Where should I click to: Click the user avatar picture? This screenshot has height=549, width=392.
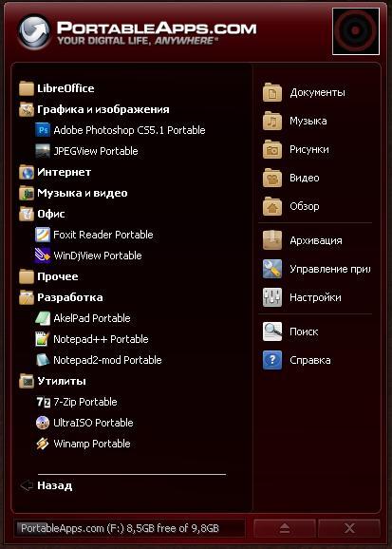(356, 31)
